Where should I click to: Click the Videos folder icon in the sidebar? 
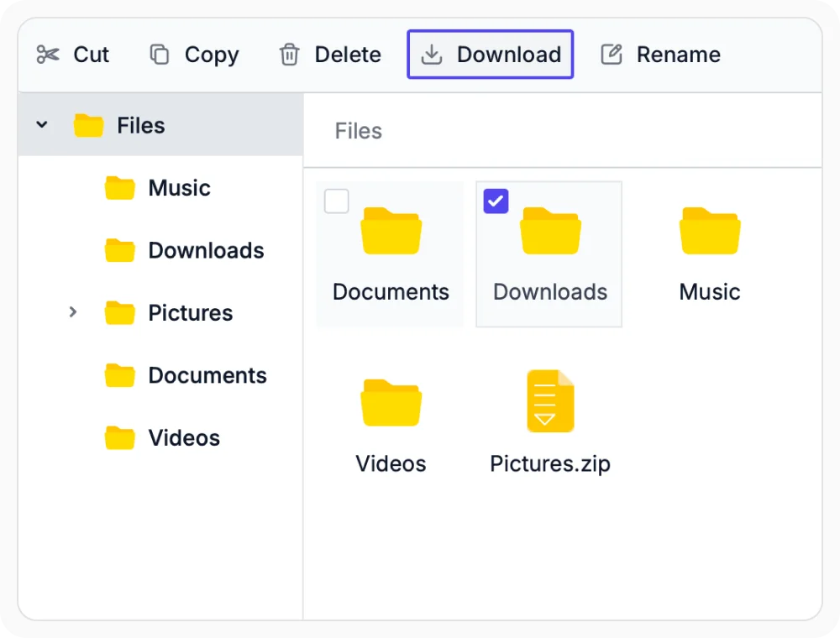tap(119, 438)
